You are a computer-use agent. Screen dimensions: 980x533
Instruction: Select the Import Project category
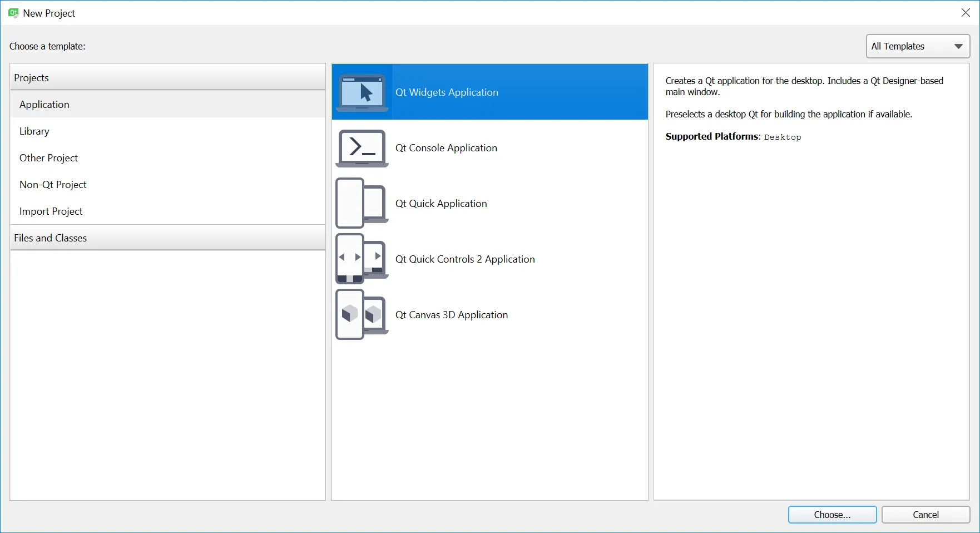167,211
